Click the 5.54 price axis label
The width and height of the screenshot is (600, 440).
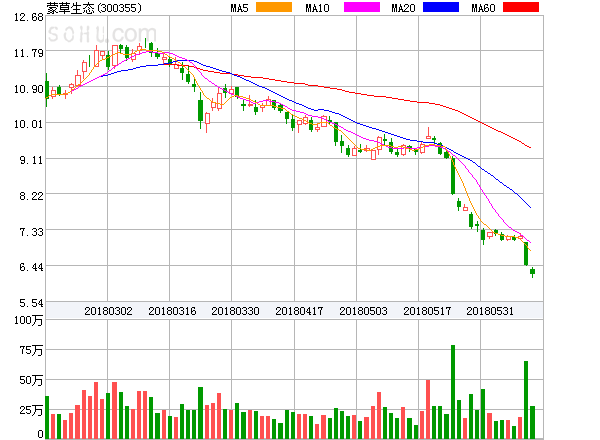click(32, 303)
